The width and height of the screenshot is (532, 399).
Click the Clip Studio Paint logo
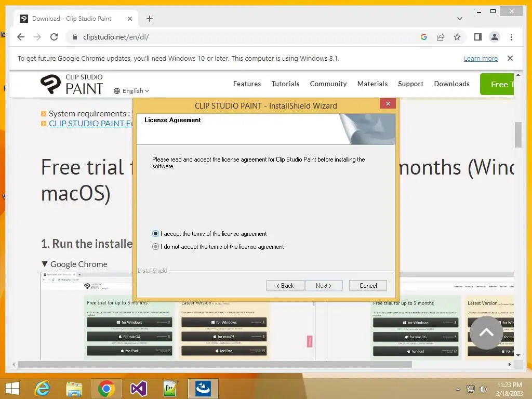(72, 84)
